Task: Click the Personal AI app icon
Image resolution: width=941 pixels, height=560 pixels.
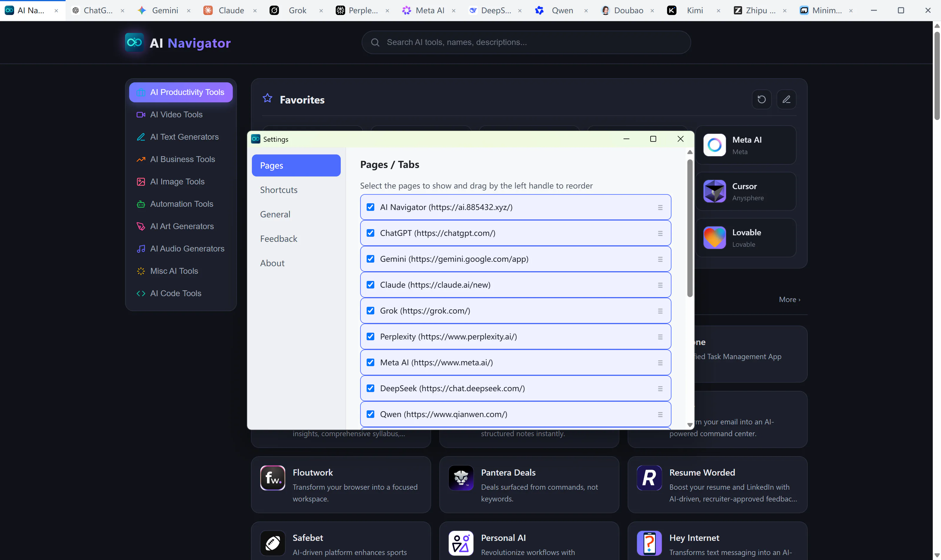Action: (461, 543)
